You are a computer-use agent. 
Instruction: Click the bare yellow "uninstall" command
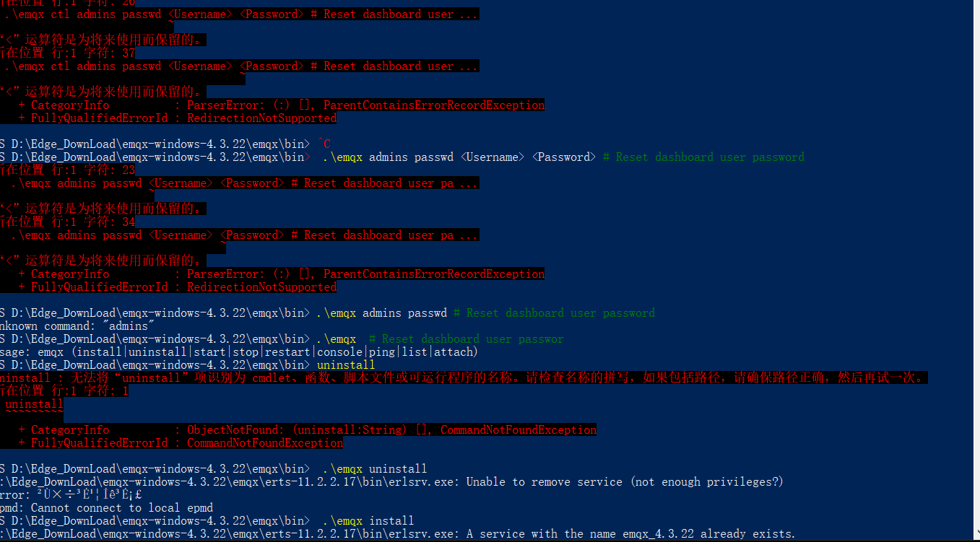pyautogui.click(x=346, y=365)
